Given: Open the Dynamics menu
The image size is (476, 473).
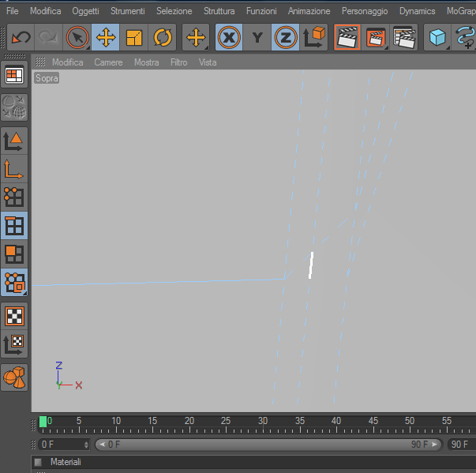Looking at the screenshot, I should click(x=418, y=11).
